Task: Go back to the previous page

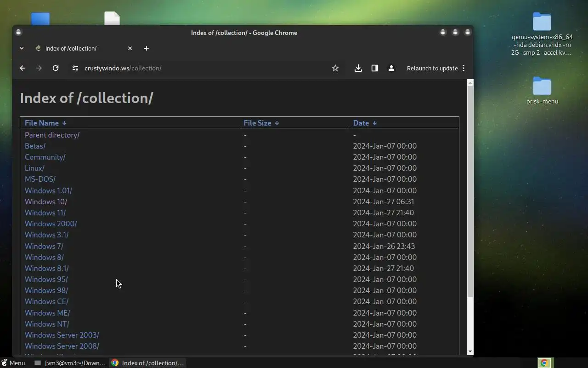Action: click(23, 68)
